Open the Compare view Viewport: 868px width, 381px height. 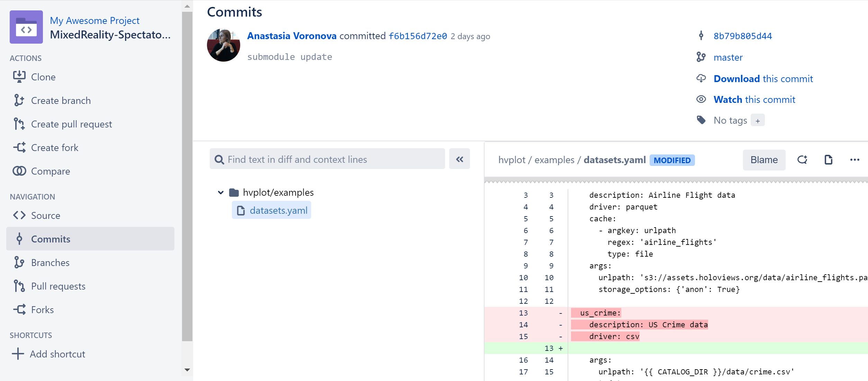pos(50,171)
